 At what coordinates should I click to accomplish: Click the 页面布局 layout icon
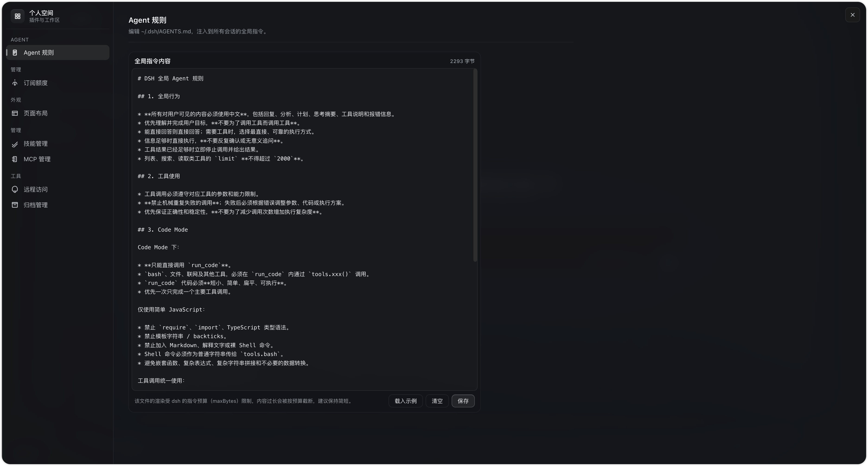(15, 113)
